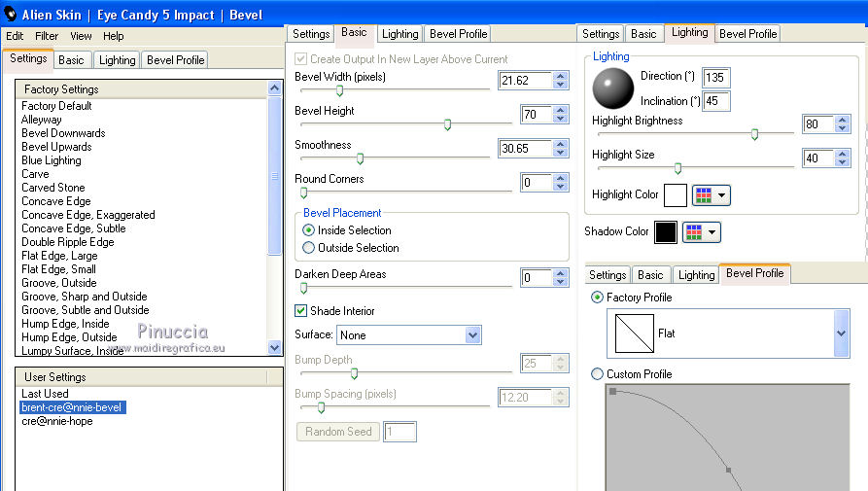The image size is (868, 491).
Task: Select Hump Edge, Inside preset
Action: click(x=65, y=324)
